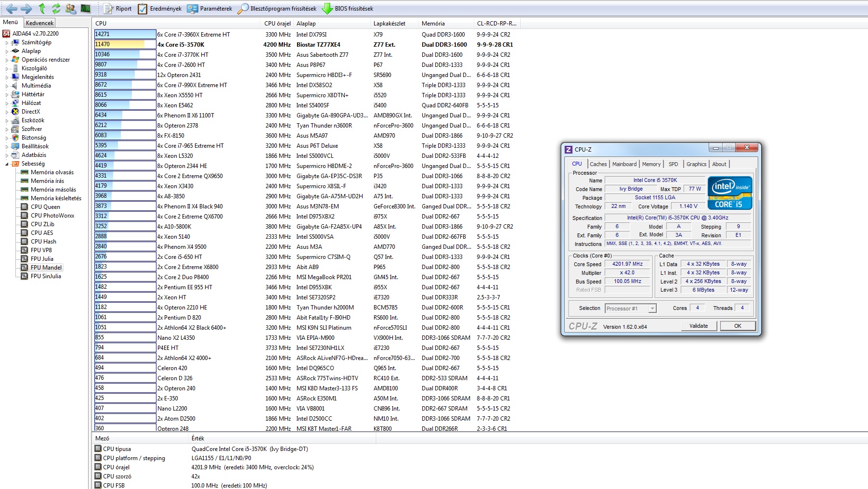The image size is (868, 489).
Task: Select the Biztonság shield icon
Action: 15,138
